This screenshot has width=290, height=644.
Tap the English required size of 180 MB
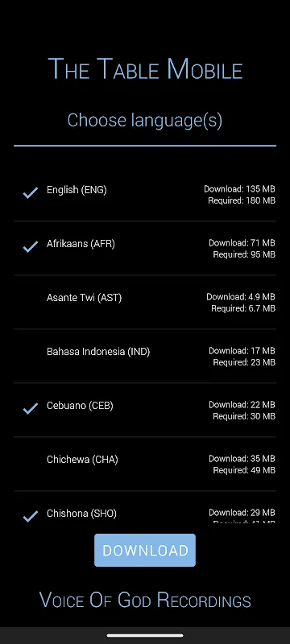pos(242,200)
